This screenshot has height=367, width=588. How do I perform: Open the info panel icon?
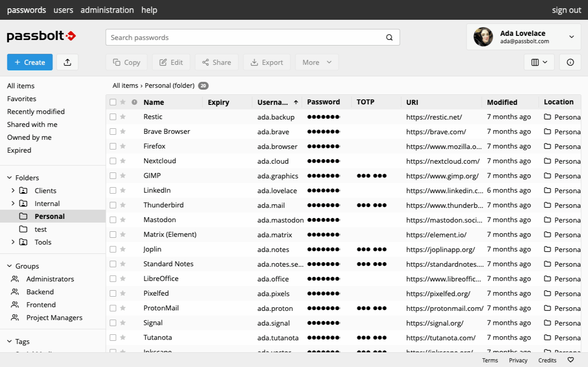click(x=570, y=62)
